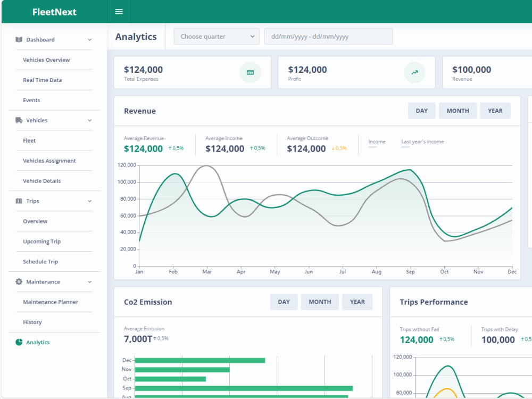Click the Trips map icon
532x399 pixels.
[x=19, y=201]
